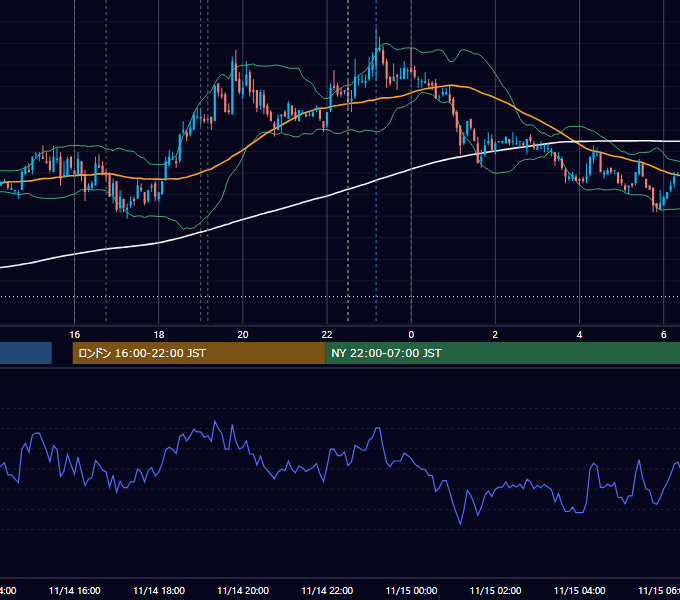680x600 pixels.
Task: Click the NY 22:00-07:00 JST session bar
Action: 502,353
